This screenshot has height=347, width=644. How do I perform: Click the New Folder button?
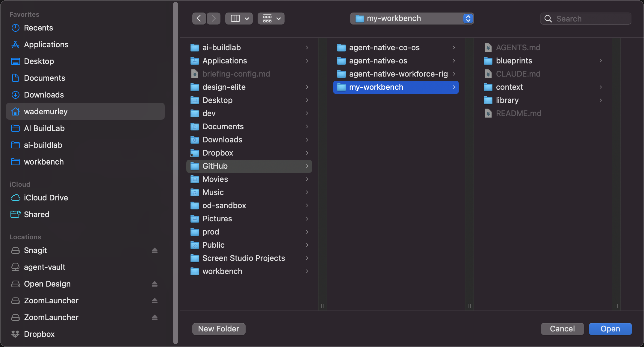219,329
